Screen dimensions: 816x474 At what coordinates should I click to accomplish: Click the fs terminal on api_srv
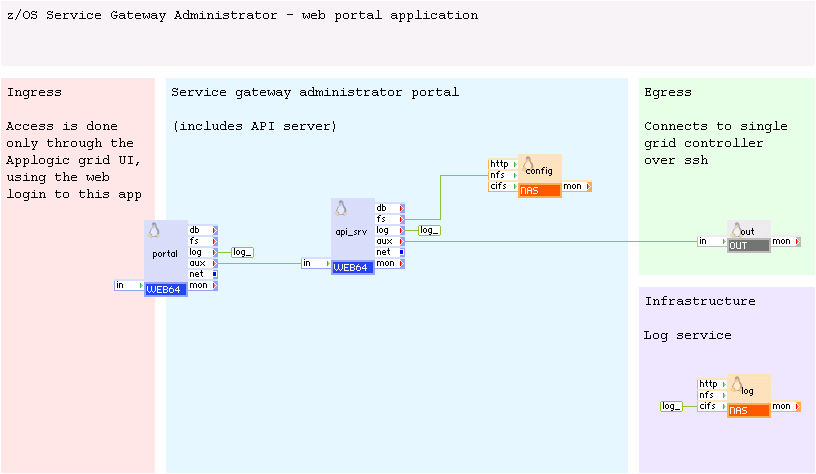[x=390, y=219]
